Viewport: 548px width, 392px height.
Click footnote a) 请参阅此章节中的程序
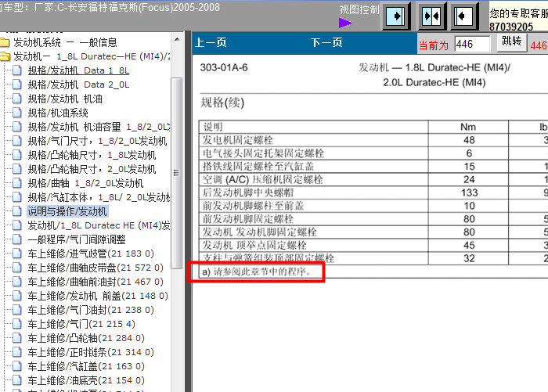point(257,272)
